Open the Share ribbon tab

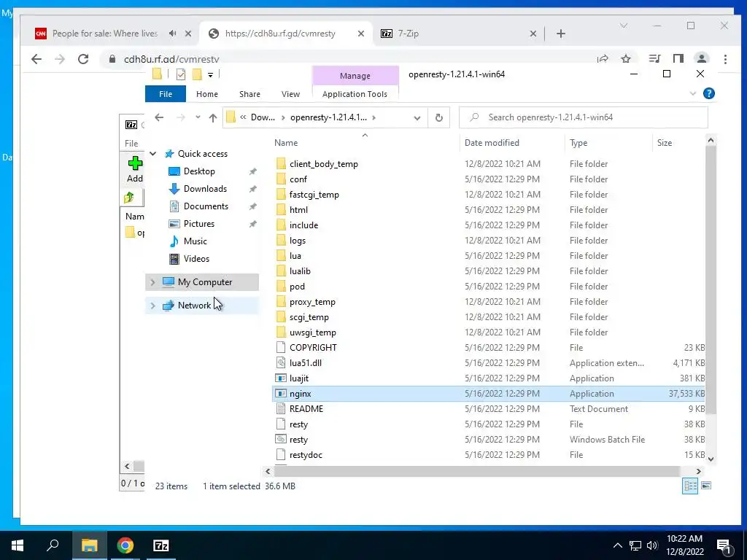[249, 94]
